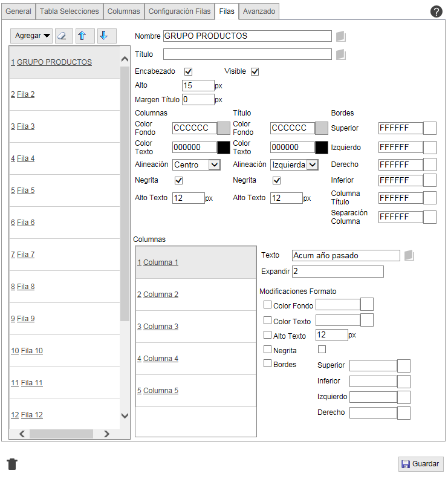Enable Color Fondo format modification checkbox
Viewport: 448px width, 479px height.
point(268,305)
